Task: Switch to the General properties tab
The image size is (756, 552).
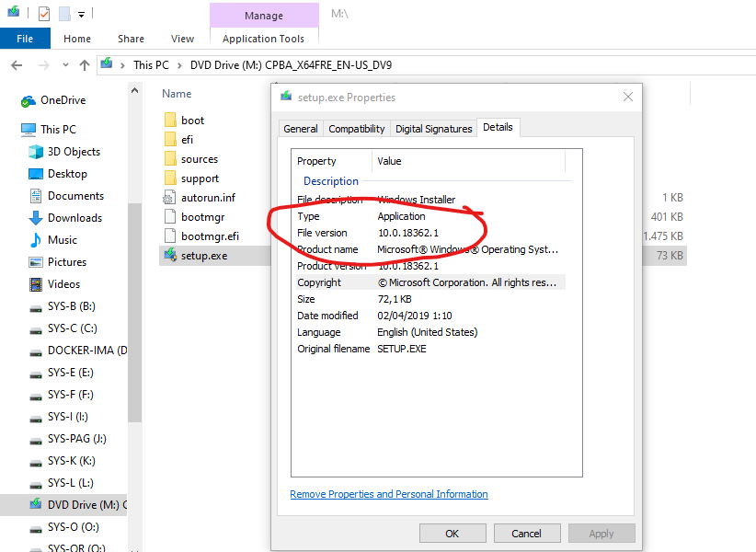Action: point(301,129)
